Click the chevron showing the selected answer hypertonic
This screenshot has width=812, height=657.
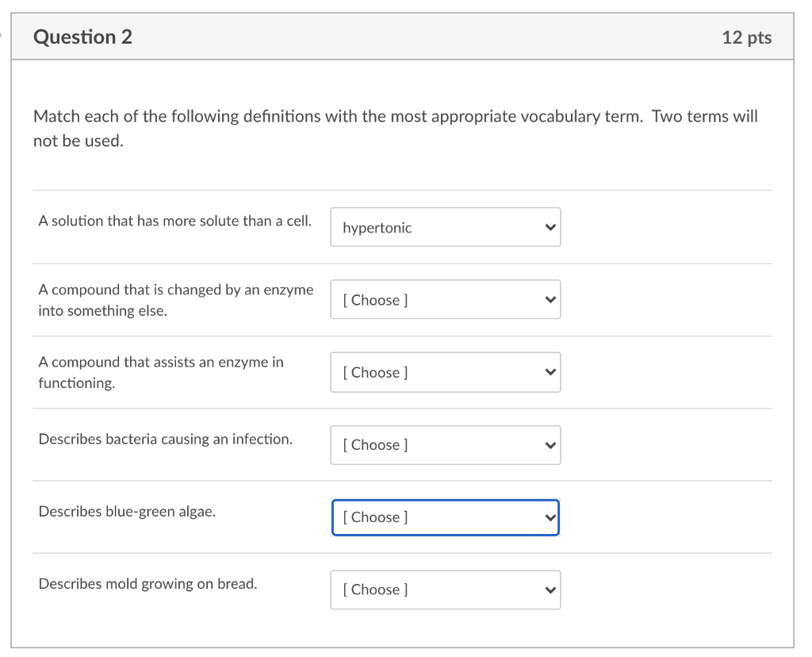pyautogui.click(x=549, y=227)
